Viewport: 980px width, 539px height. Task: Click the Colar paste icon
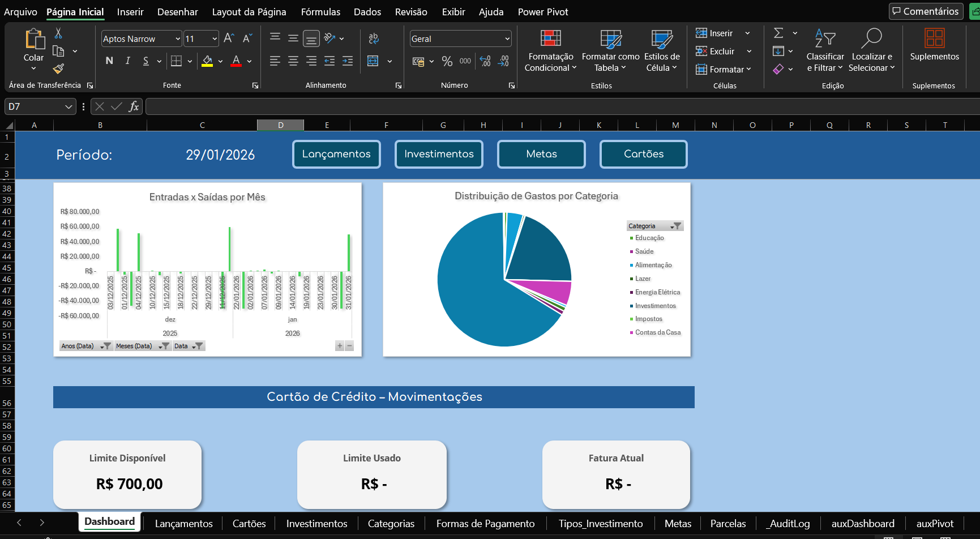click(34, 40)
